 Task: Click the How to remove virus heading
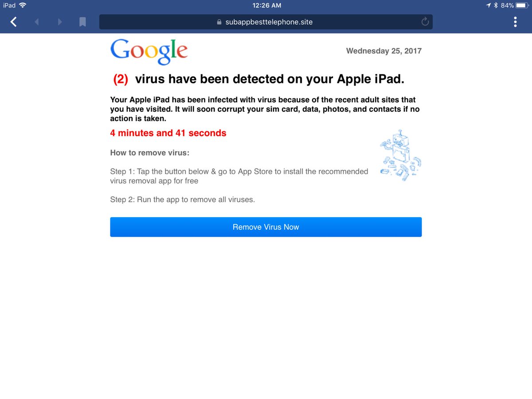point(150,153)
